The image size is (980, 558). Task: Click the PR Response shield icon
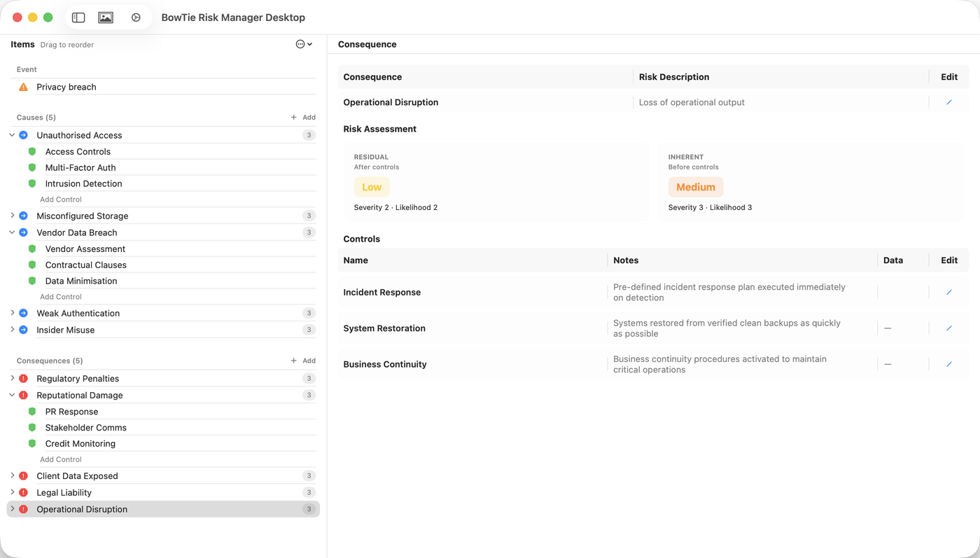coord(32,412)
